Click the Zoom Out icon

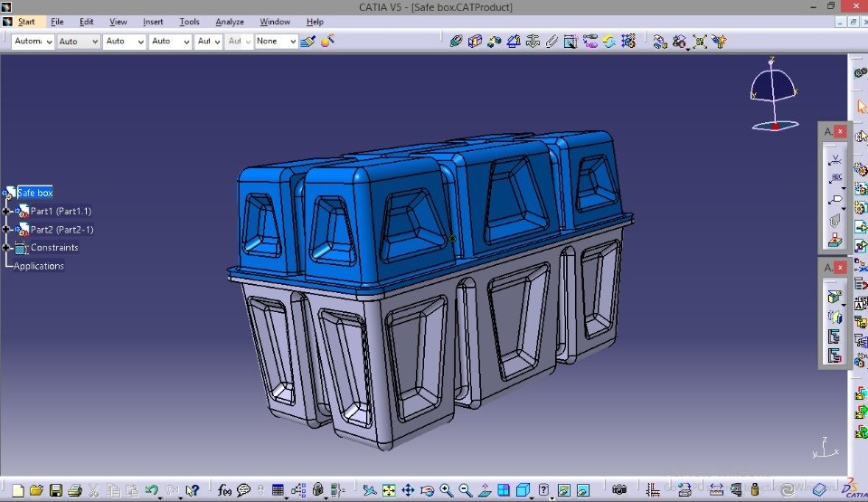pyautogui.click(x=466, y=490)
